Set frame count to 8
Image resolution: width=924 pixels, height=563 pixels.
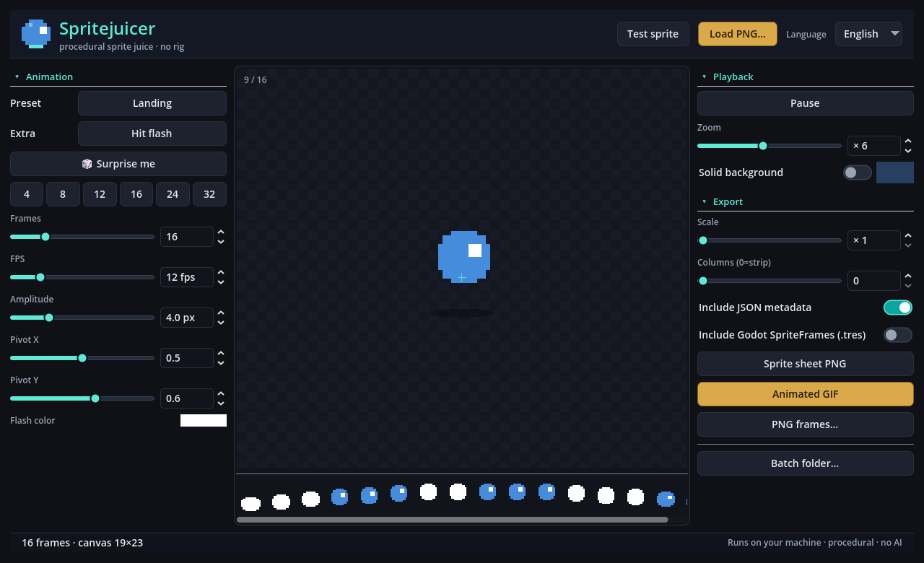[x=63, y=194]
